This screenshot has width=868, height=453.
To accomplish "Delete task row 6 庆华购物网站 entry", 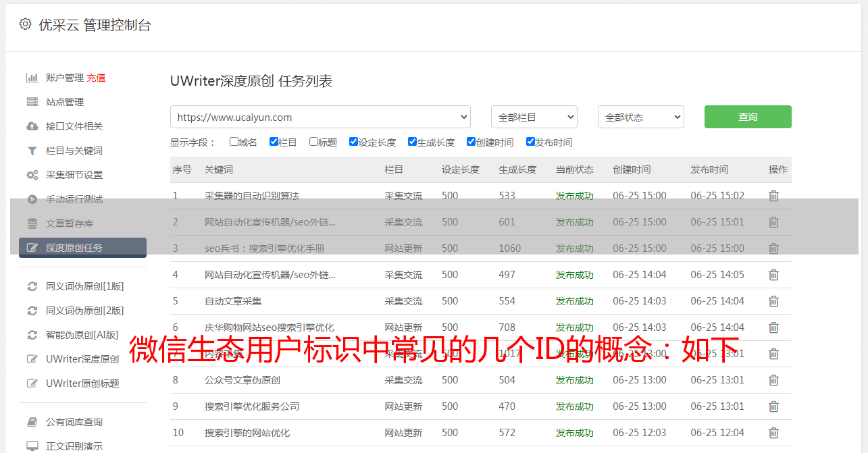I will (x=773, y=327).
